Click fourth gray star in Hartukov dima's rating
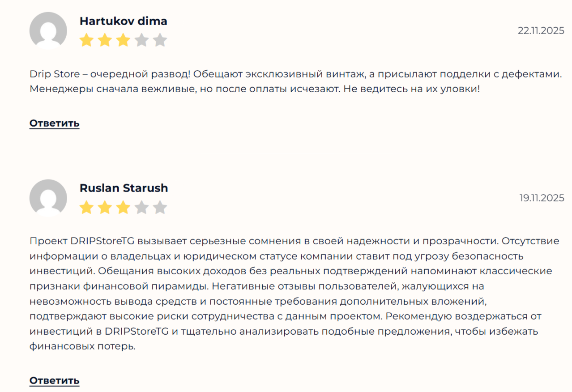Screen dimensions: 572x392 [x=141, y=41]
